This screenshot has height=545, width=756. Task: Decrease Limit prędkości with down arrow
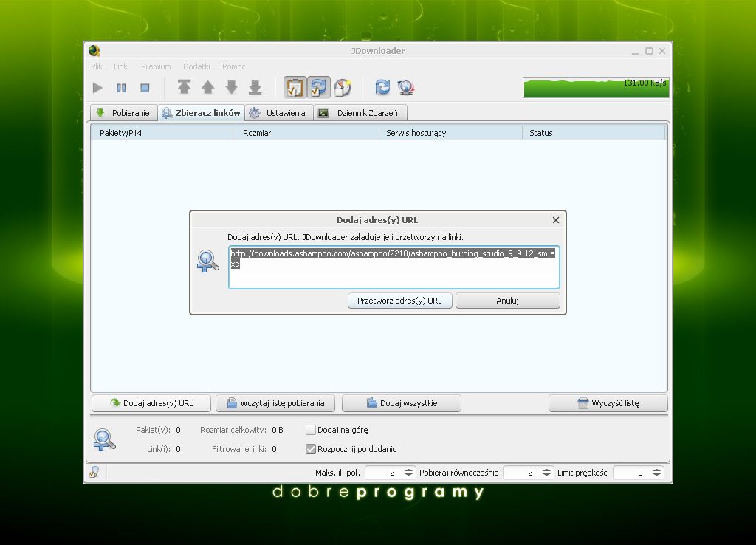click(x=656, y=476)
